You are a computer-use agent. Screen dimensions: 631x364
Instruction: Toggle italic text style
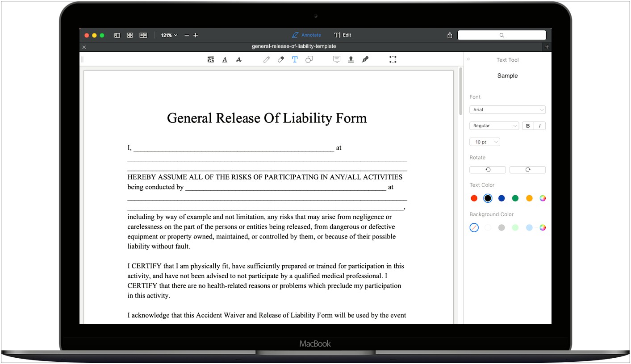coord(539,126)
